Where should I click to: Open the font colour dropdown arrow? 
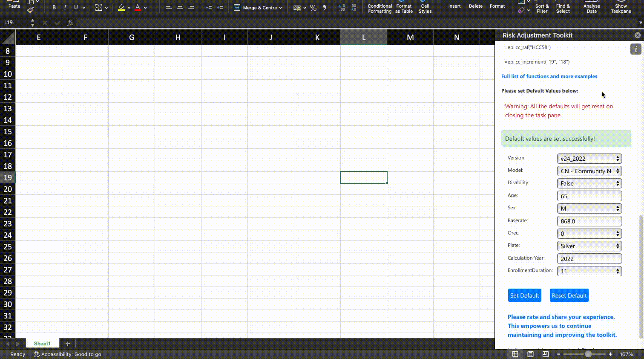pyautogui.click(x=145, y=8)
